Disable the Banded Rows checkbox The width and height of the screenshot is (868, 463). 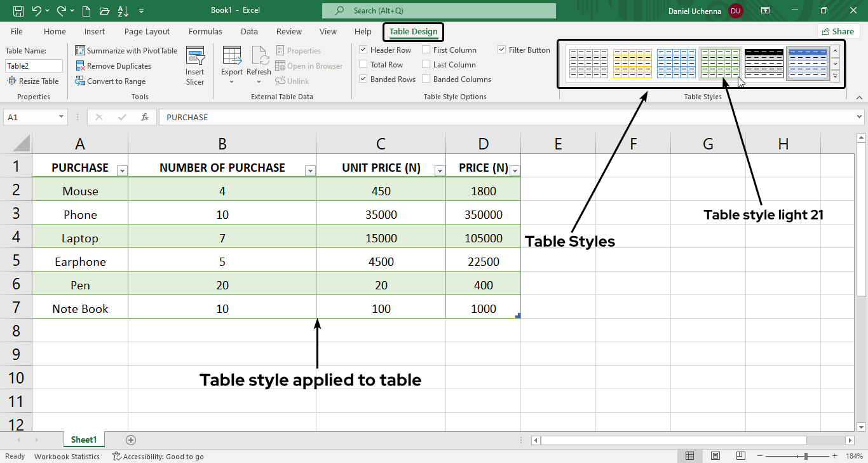click(x=364, y=79)
